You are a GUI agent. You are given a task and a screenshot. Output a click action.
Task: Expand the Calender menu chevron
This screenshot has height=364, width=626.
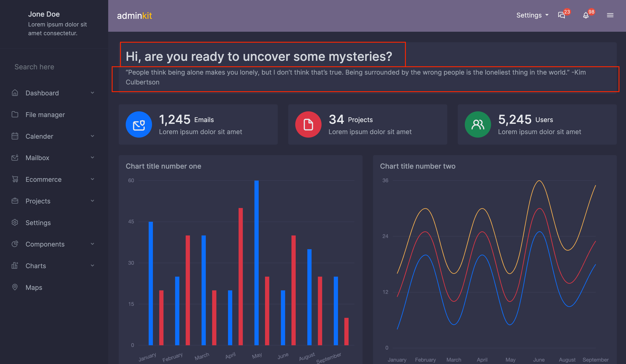[92, 136]
